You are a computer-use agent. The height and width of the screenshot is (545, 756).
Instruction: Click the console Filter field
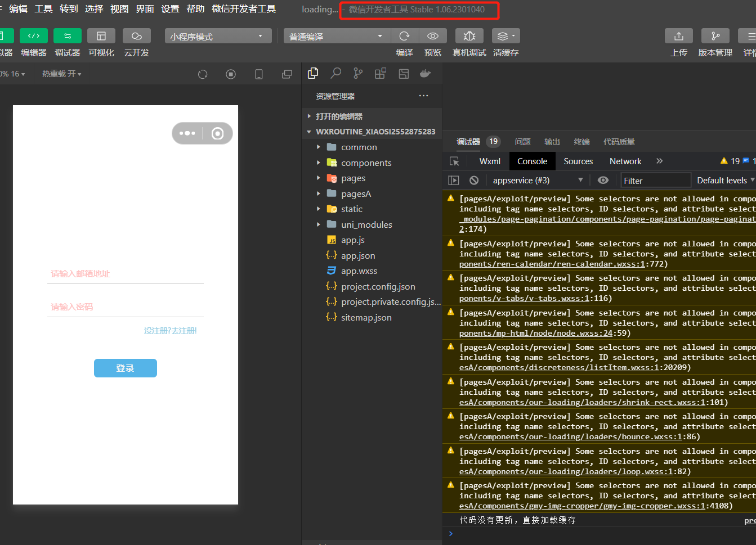click(655, 181)
